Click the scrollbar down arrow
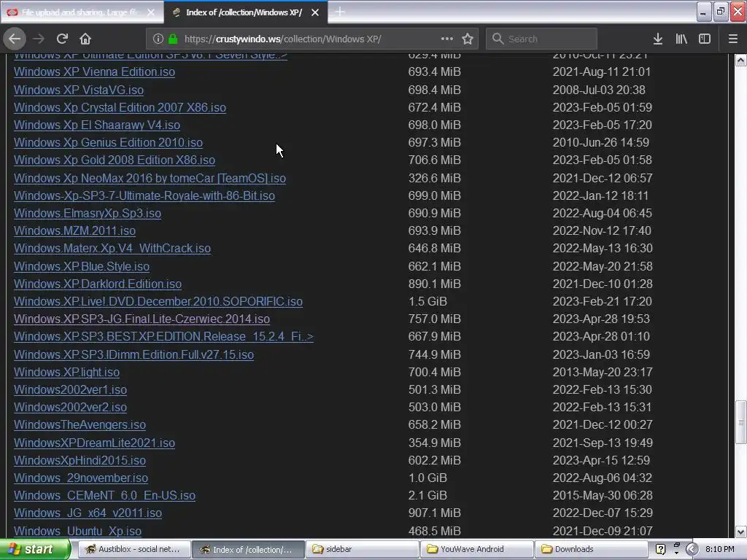 coord(741,532)
